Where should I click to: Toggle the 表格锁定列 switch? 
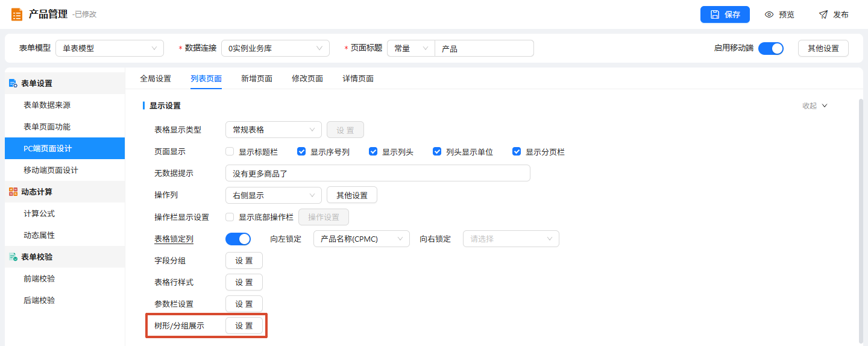[x=238, y=239]
